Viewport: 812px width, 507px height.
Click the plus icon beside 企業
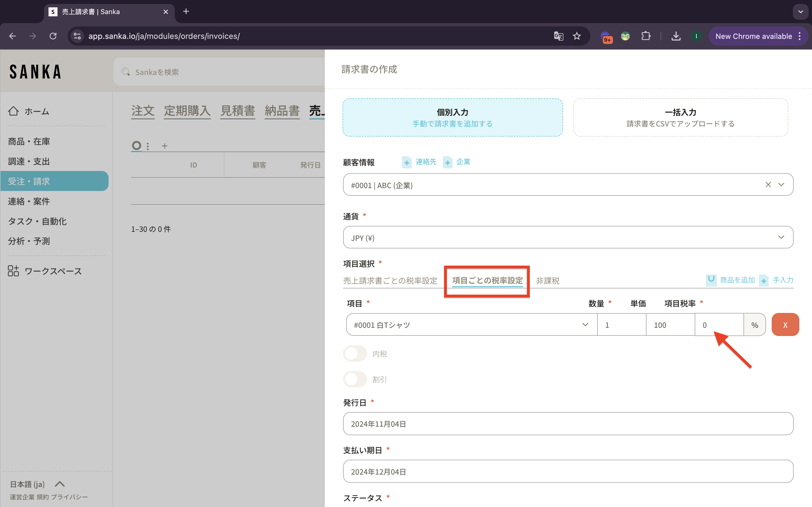click(x=448, y=162)
